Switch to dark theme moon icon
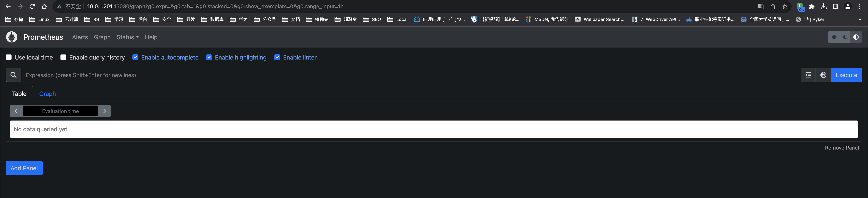Viewport: 868px width, 198px height. pyautogui.click(x=845, y=37)
